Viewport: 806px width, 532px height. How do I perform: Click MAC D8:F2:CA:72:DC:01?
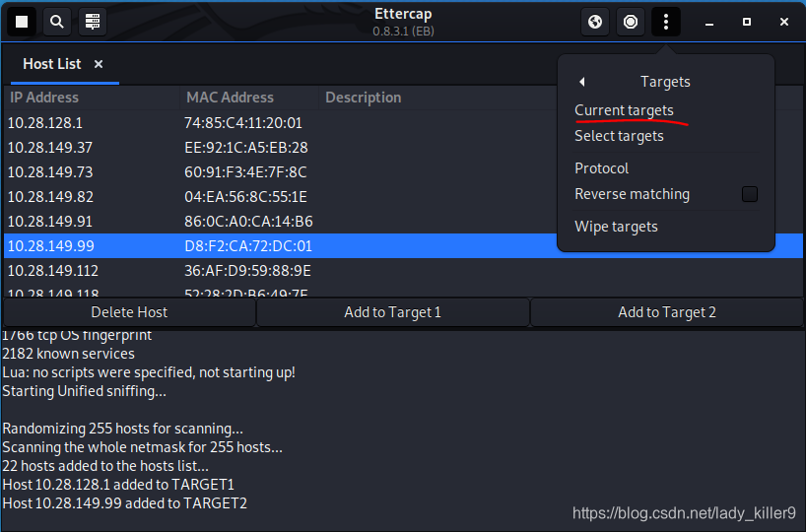(248, 246)
